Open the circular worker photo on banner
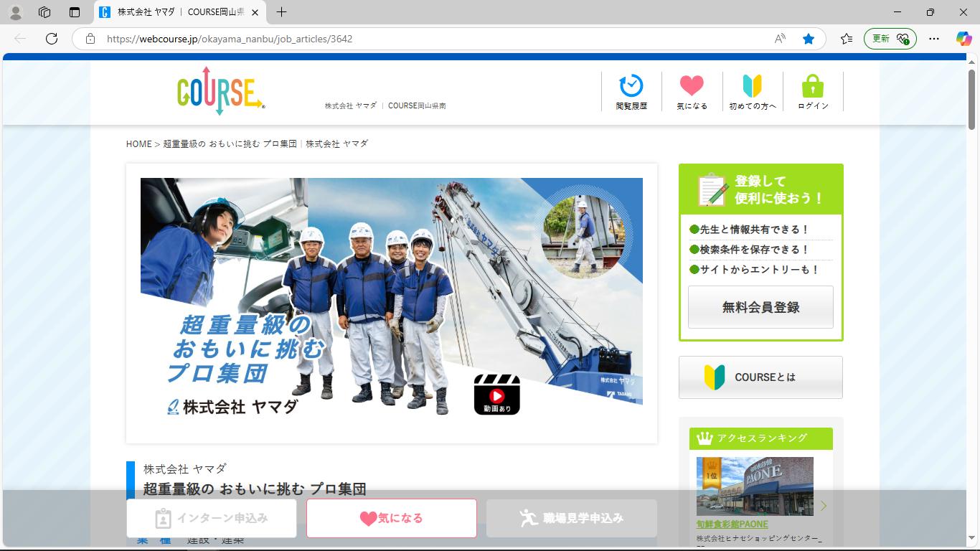Viewport: 980px width, 551px height. [x=583, y=237]
